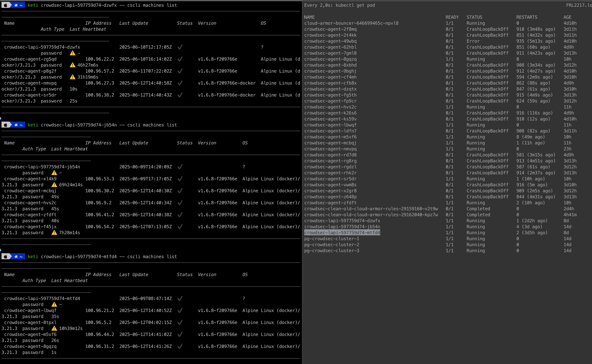Click the timestamp 2025-06-12T07:13:05Z
Image resolution: width=592 pixels, height=364 pixels.
[x=146, y=227]
